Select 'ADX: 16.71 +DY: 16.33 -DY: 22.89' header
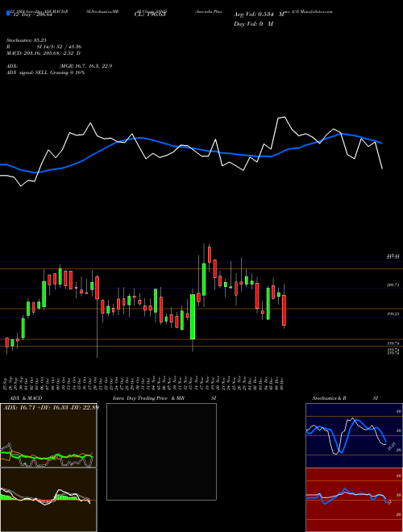 click(x=50, y=407)
